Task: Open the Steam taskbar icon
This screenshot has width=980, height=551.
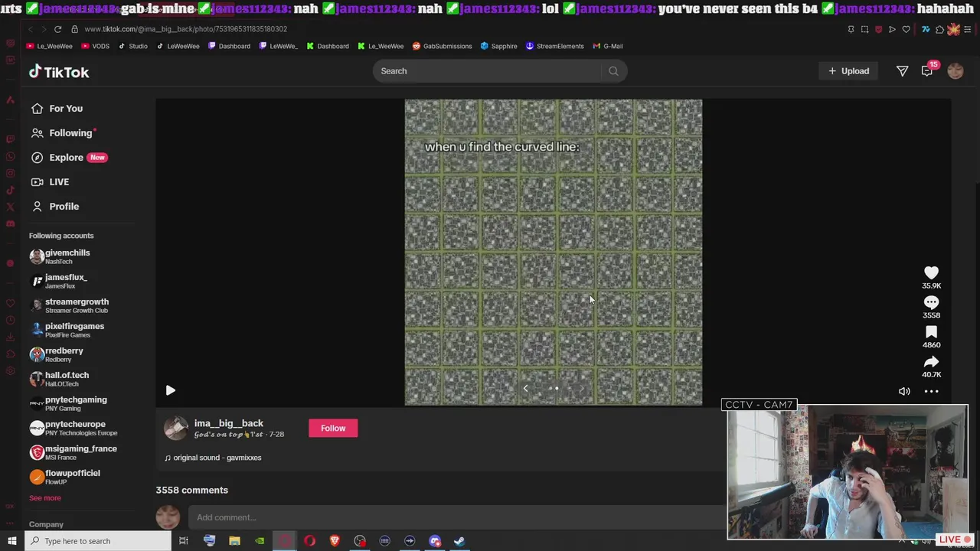Action: (459, 541)
